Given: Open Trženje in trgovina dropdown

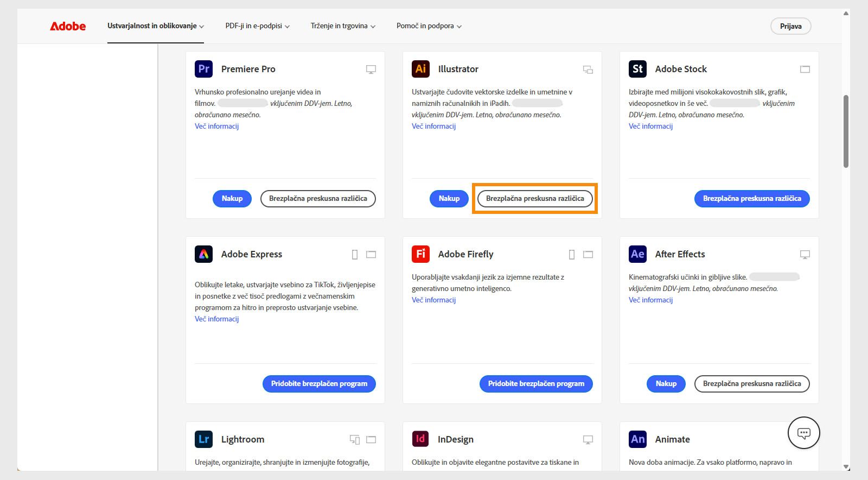Looking at the screenshot, I should 343,26.
